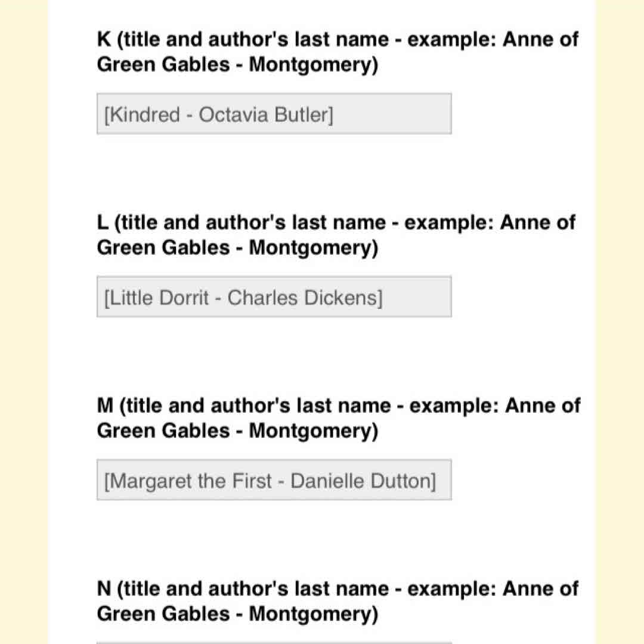Click 'Green Gables - Montgomery)' under the L heading
This screenshot has height=644, width=644.
pyautogui.click(x=237, y=248)
